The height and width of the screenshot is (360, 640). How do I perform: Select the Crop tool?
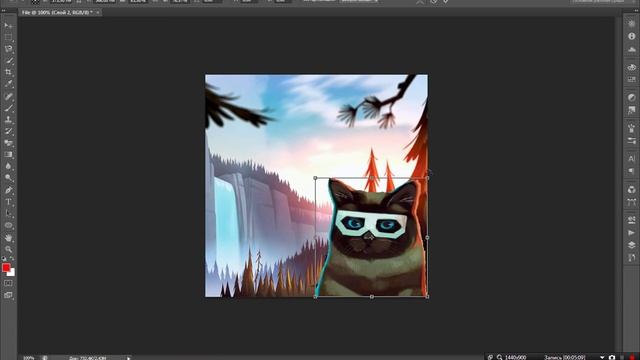coord(8,72)
